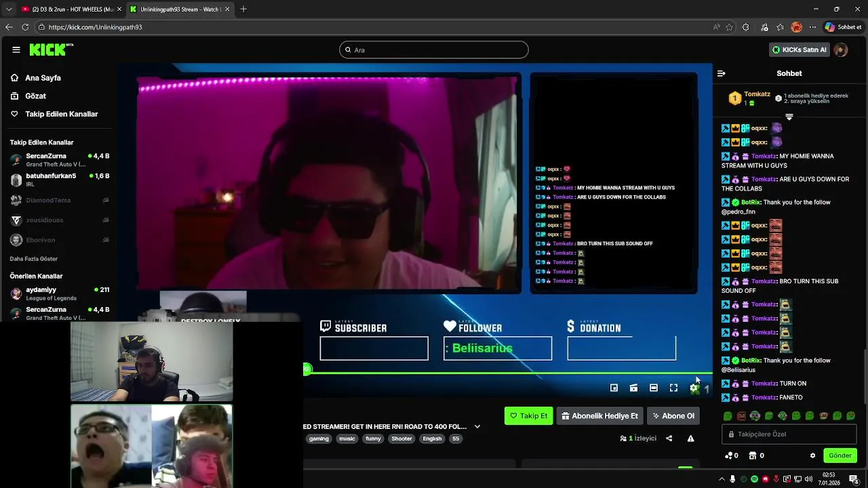Open Ebonivon channel in sidebar

[x=60, y=240]
